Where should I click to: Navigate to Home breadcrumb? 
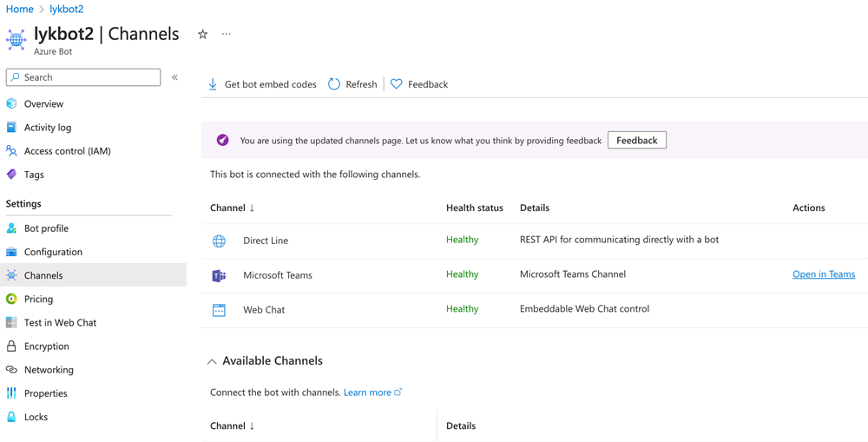(x=19, y=9)
